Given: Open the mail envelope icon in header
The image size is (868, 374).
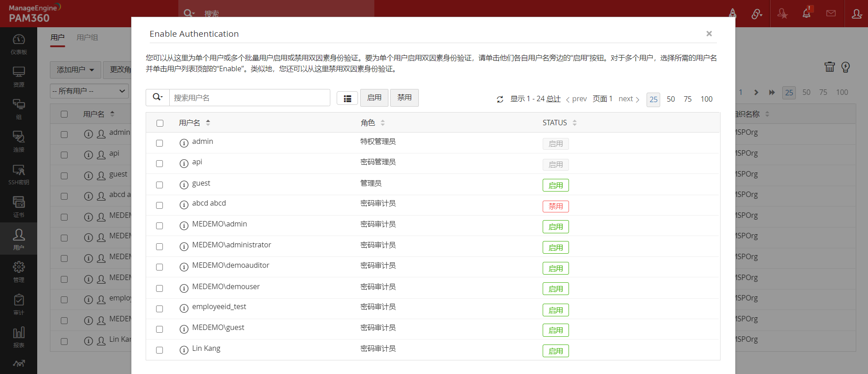Looking at the screenshot, I should [x=831, y=13].
